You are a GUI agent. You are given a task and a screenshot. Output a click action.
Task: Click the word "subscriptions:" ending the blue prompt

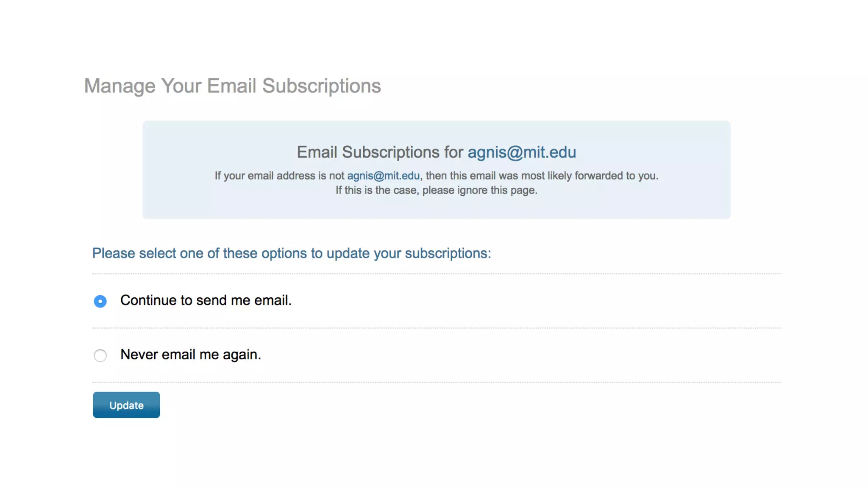pos(448,253)
